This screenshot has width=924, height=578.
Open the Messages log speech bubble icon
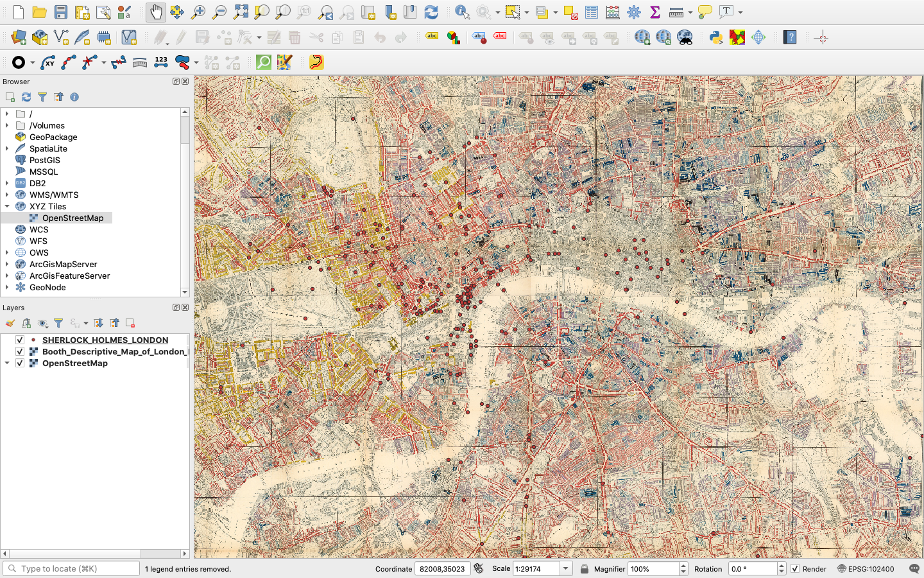(x=914, y=569)
